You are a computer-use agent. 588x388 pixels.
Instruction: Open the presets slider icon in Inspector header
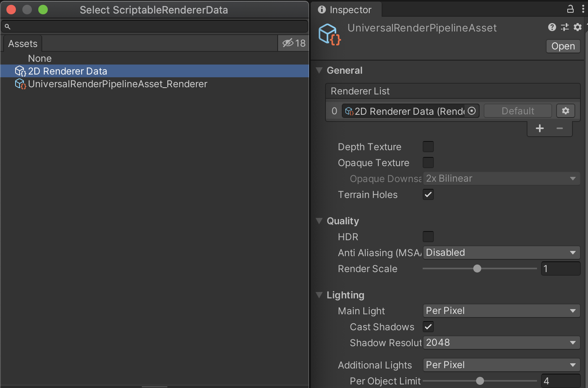click(x=564, y=27)
